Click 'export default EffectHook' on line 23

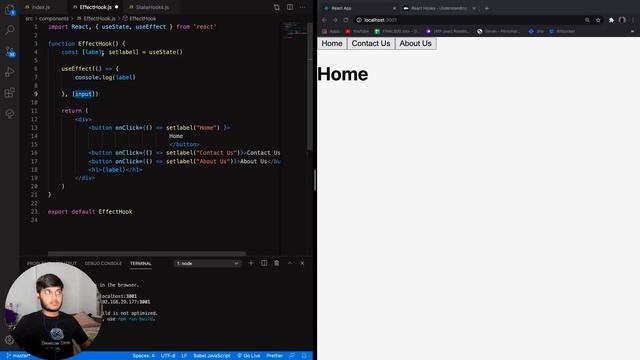(x=90, y=212)
